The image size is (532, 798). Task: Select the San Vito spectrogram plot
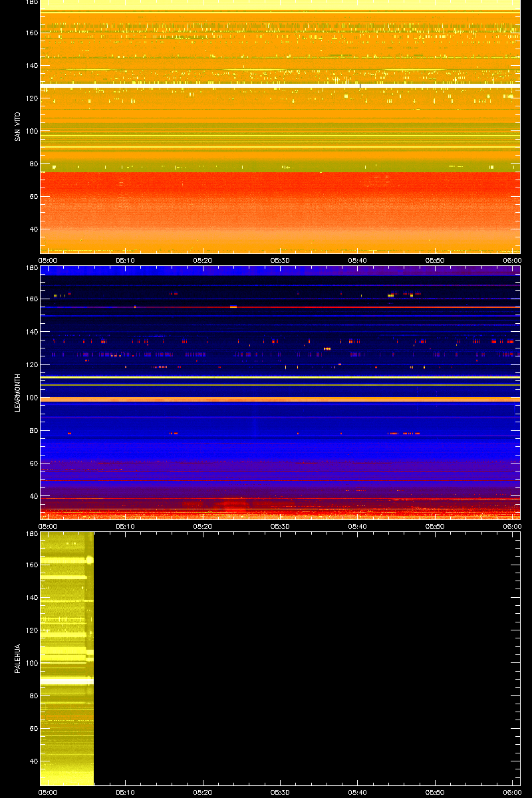point(280,126)
